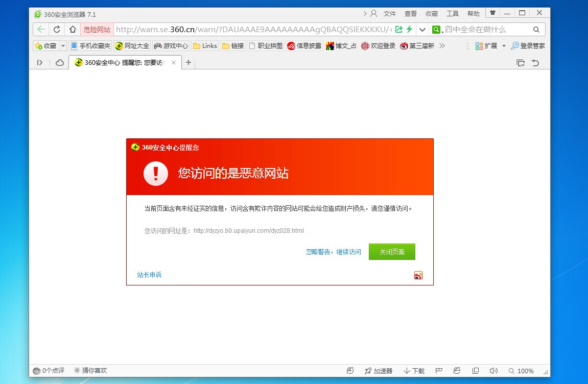The image size is (588, 384).
Task: Toggle the sidebar panel button left of tabs
Action: click(40, 63)
